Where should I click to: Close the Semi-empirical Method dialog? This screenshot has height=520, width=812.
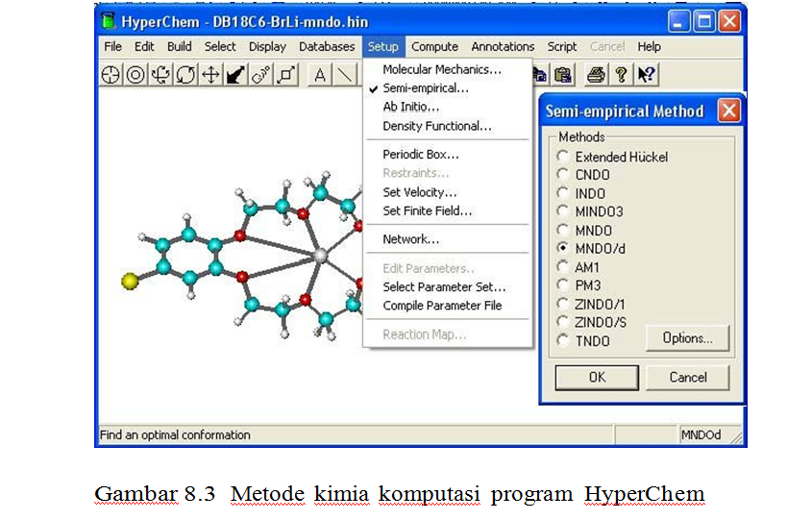coord(728,111)
